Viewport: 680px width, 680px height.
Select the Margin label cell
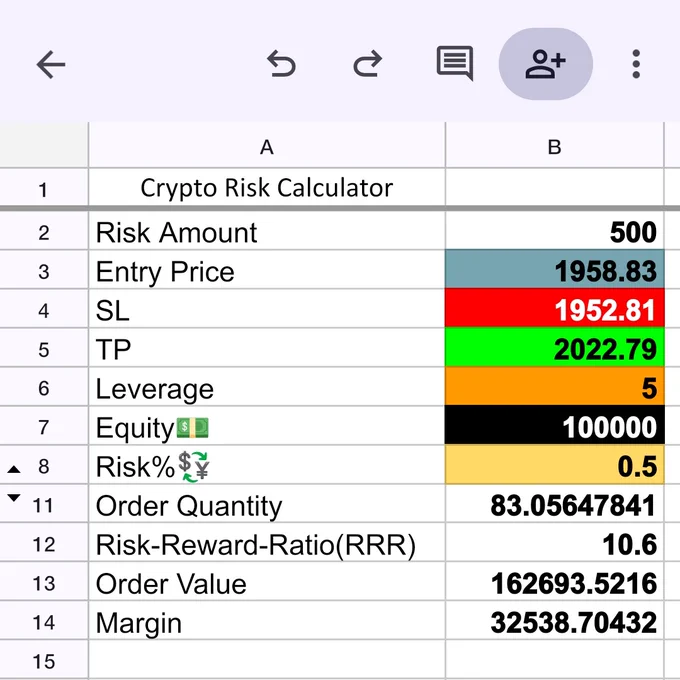[x=267, y=621]
